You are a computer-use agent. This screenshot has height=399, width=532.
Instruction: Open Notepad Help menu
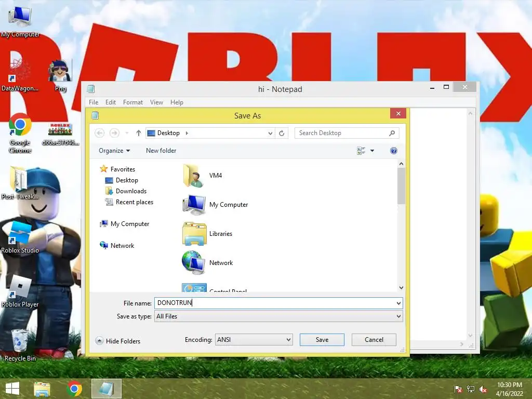click(x=177, y=102)
